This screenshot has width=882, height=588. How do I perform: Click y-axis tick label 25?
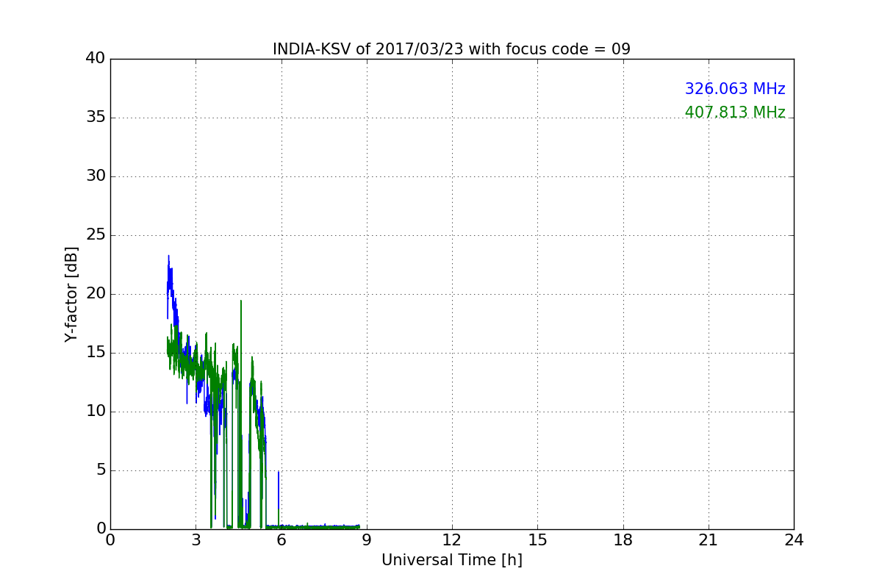click(96, 235)
